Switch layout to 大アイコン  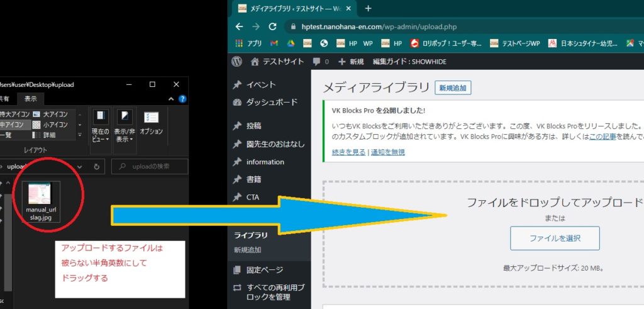click(55, 114)
